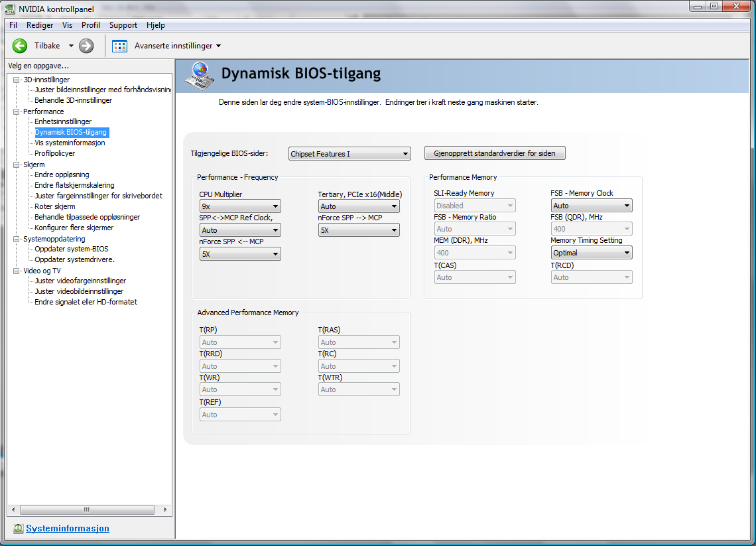Screen dimensions: 756x546
Task: Collapse the Systemoppdatering tree node
Action: [x=17, y=239]
